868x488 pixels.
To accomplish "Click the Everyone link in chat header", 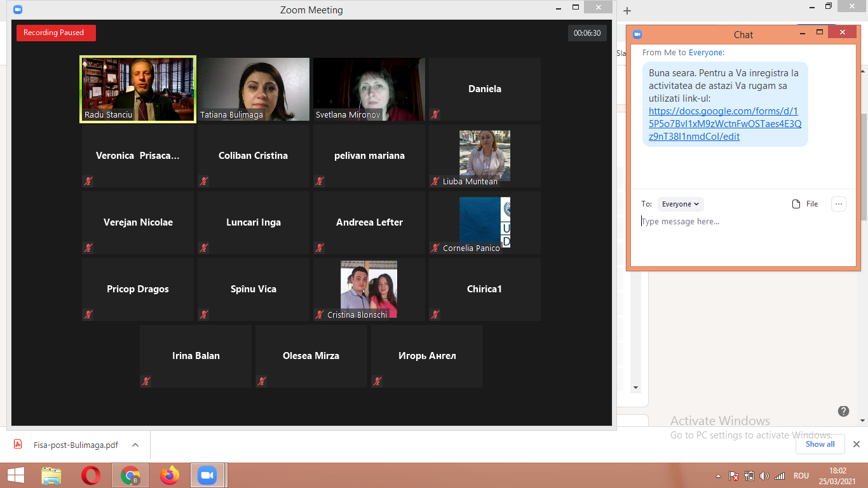I will coord(705,53).
